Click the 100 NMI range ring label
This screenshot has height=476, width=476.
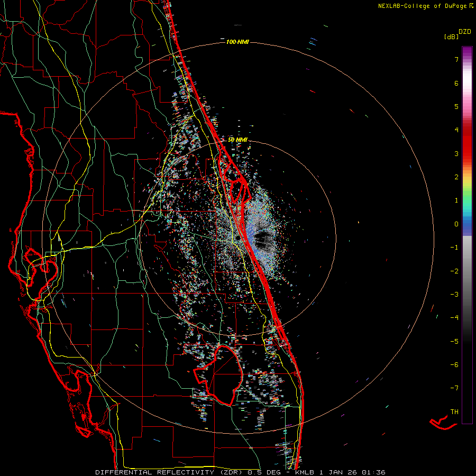pyautogui.click(x=237, y=42)
